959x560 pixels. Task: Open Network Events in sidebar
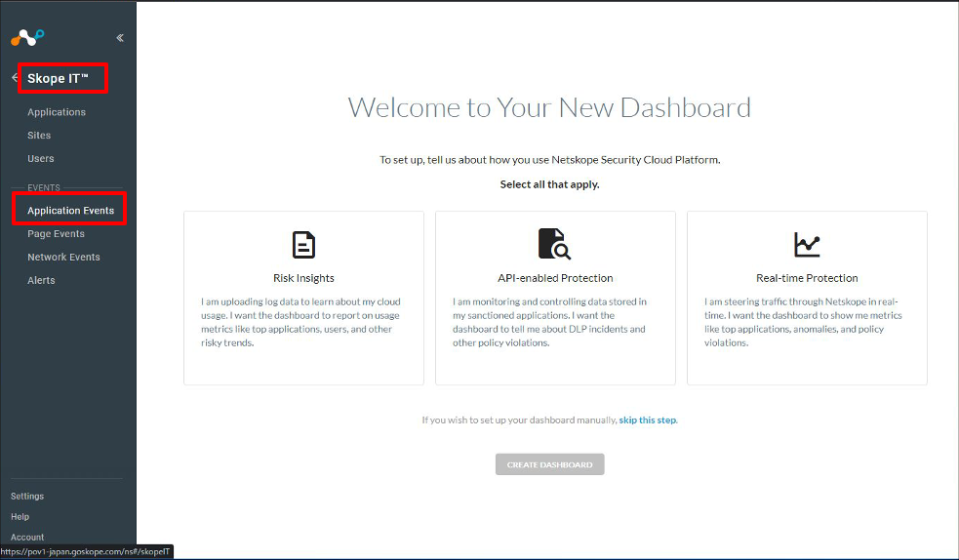[63, 257]
